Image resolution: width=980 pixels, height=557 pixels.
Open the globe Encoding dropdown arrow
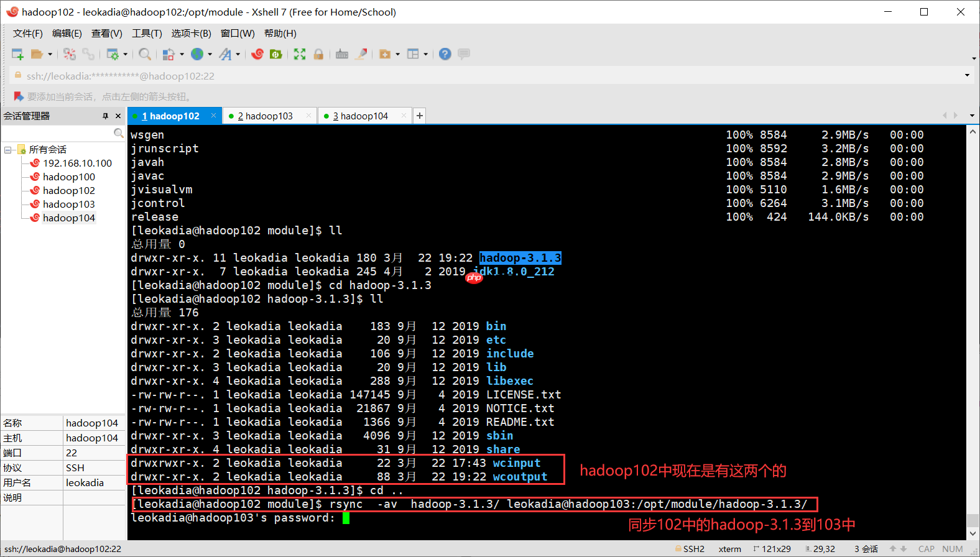(x=210, y=54)
